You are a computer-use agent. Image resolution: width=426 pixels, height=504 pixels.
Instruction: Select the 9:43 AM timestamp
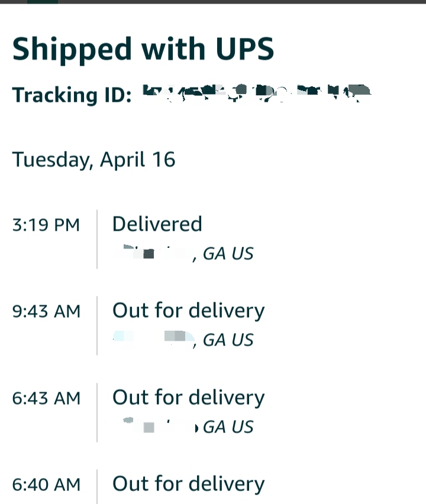[x=46, y=311]
